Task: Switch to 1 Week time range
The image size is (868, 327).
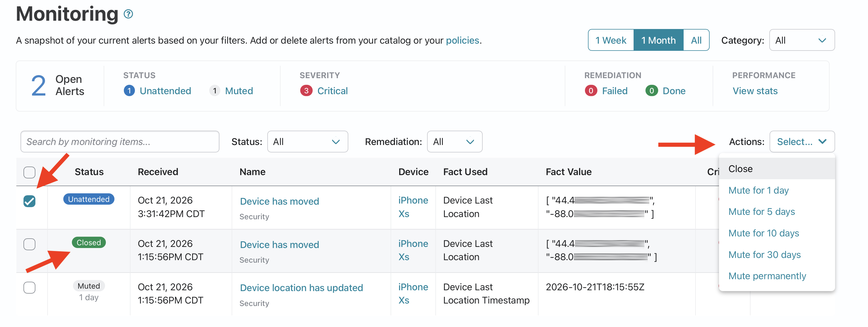Action: tap(611, 40)
